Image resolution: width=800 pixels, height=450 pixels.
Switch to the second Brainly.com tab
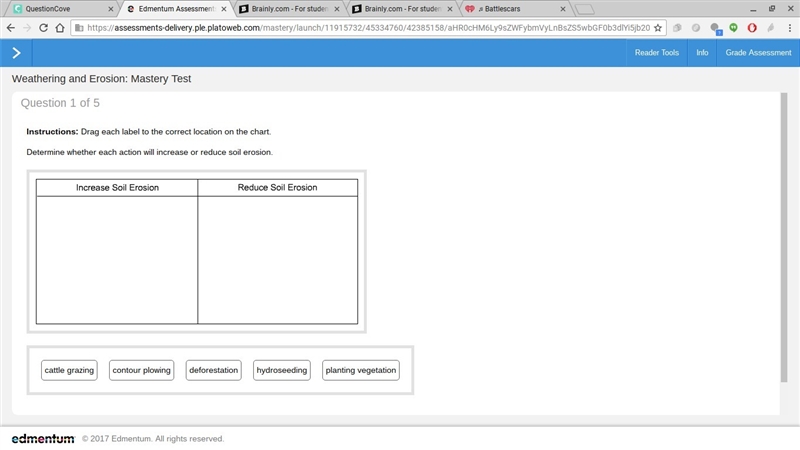(402, 9)
